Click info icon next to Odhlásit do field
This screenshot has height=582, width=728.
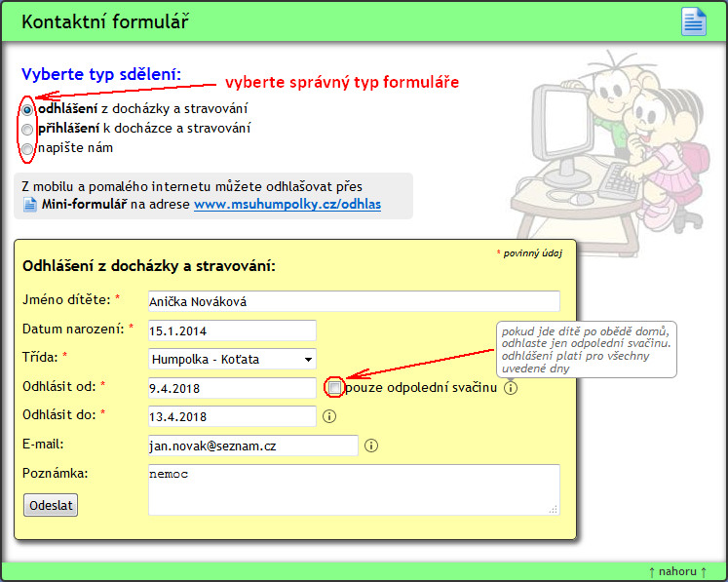328,416
